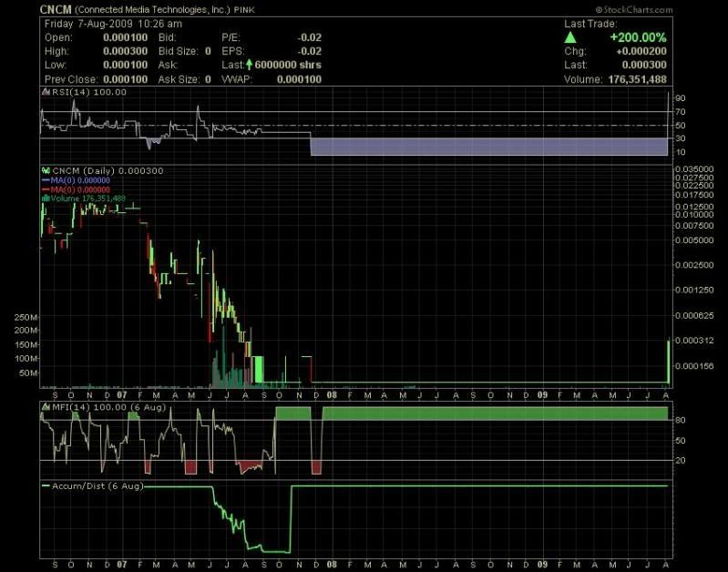Click the 0.000625 price axis label
Image resolution: width=728 pixels, height=572 pixels.
[694, 316]
